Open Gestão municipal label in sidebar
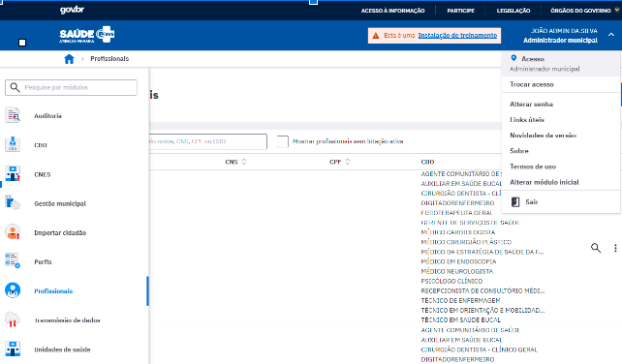 point(60,203)
